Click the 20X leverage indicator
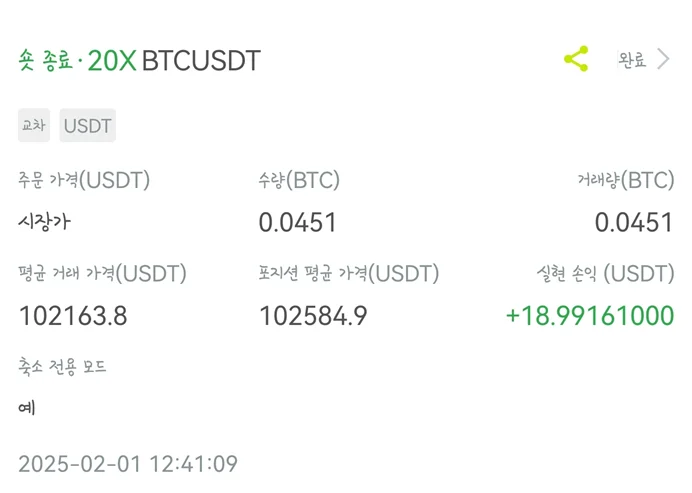The width and height of the screenshot is (692, 493). point(112,61)
